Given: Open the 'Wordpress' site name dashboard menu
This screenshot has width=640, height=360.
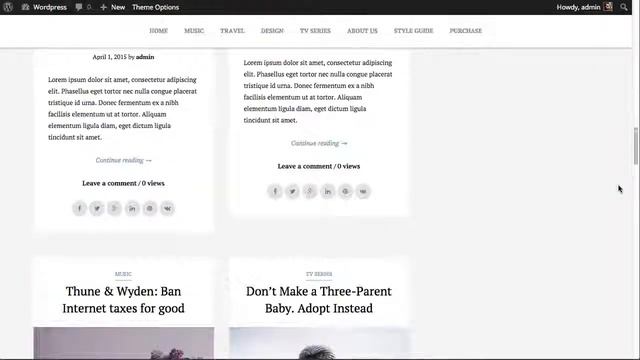Looking at the screenshot, I should pyautogui.click(x=44, y=7).
